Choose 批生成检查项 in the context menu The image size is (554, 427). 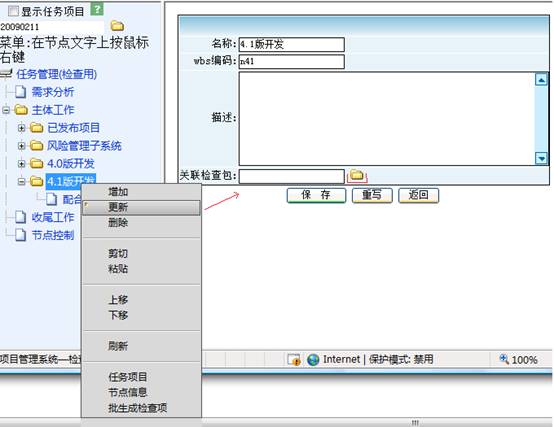coord(138,408)
